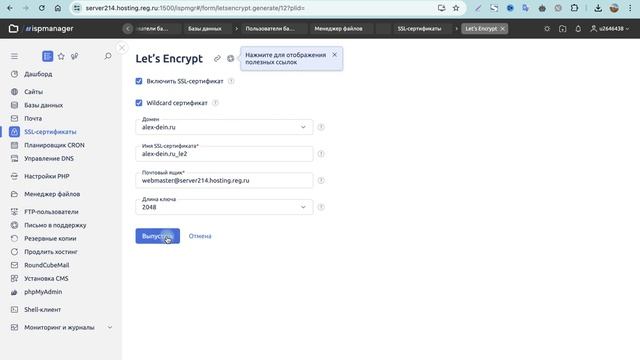Bookmark this page with star icon
Viewport: 640px width, 360px height.
click(456, 8)
